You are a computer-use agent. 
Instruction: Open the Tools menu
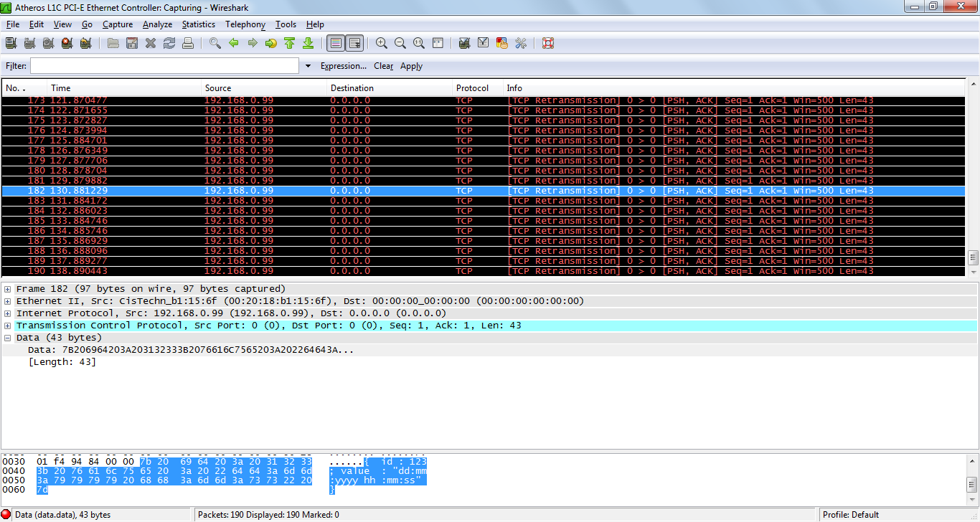click(x=286, y=24)
